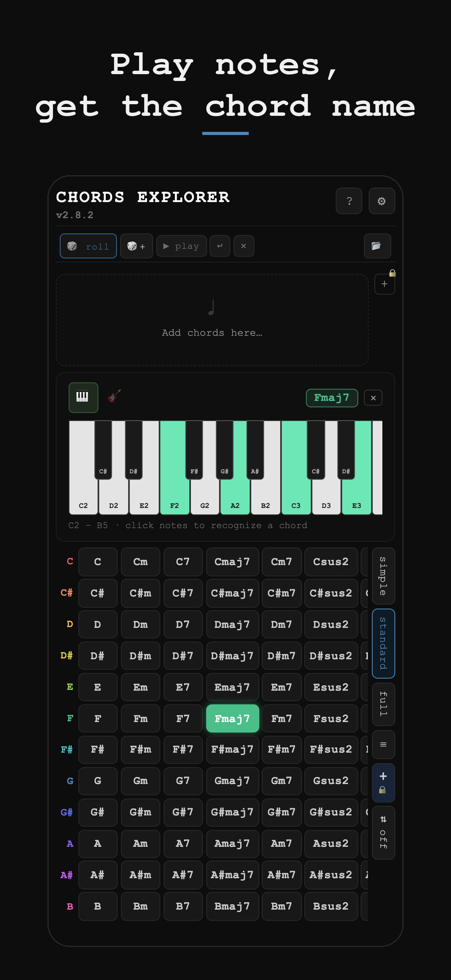
Task: Clear selected piano notes with X
Action: click(373, 398)
